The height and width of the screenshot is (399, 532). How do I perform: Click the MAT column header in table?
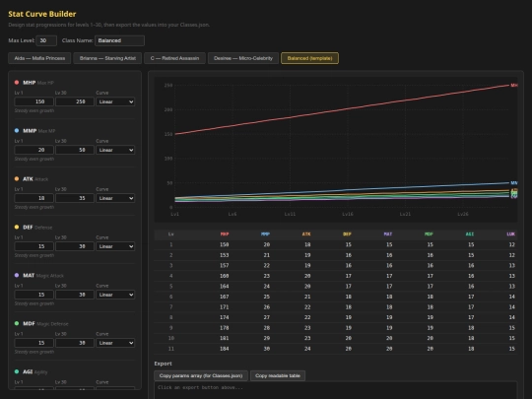point(388,234)
